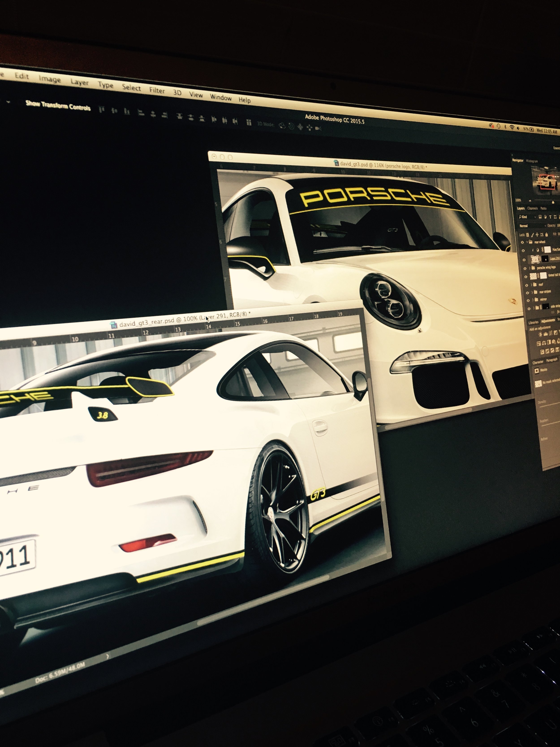Open the Edit menu
This screenshot has height=747, width=560.
click(22, 76)
